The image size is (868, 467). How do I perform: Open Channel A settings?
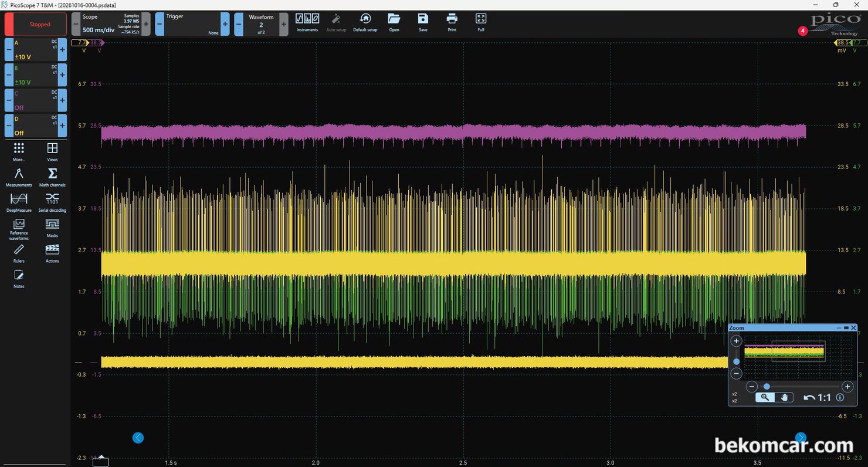coord(36,50)
